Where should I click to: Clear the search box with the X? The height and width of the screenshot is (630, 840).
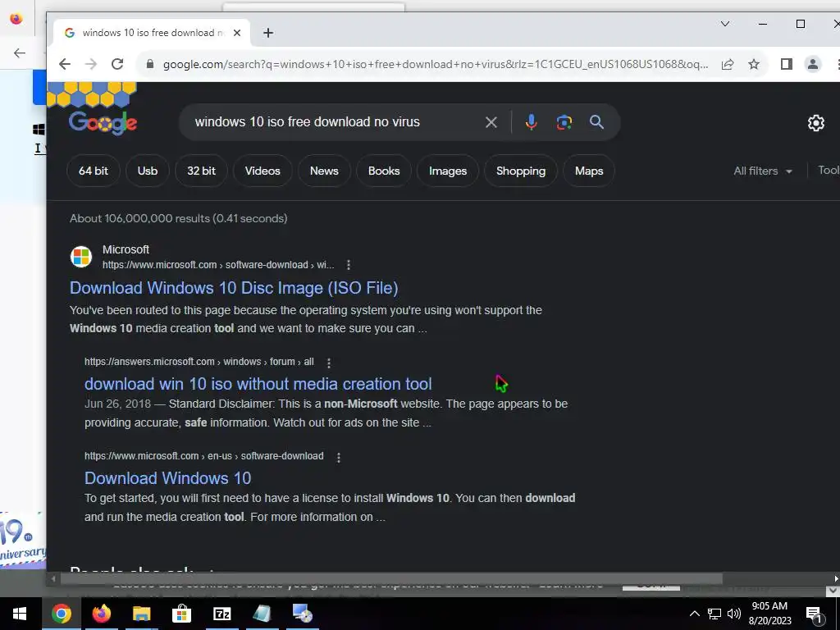point(491,122)
